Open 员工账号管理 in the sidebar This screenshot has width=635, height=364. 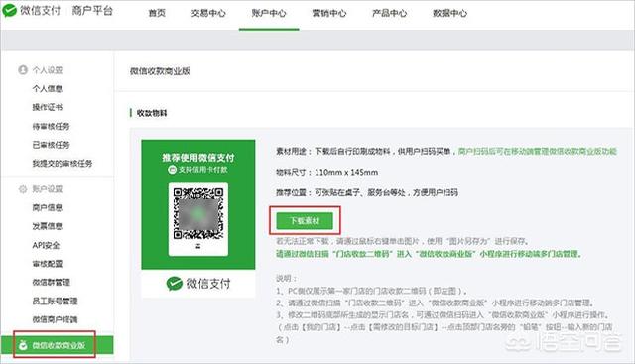55,301
